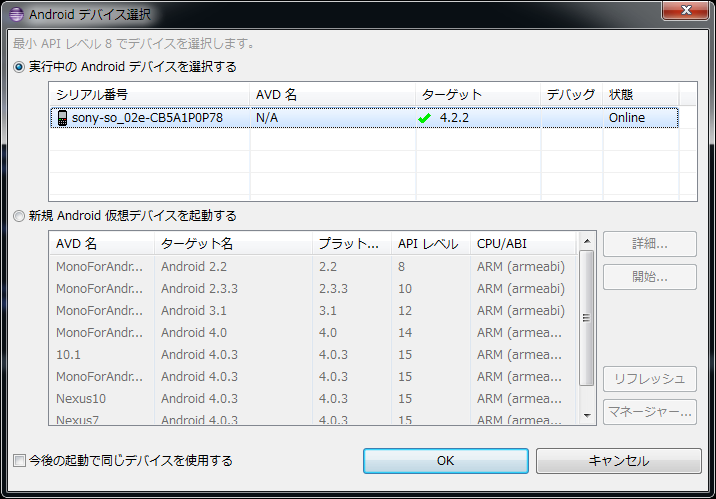Select the Android 2.3.3 AVD row
Screen dimensions: 716x499
[x=313, y=289]
